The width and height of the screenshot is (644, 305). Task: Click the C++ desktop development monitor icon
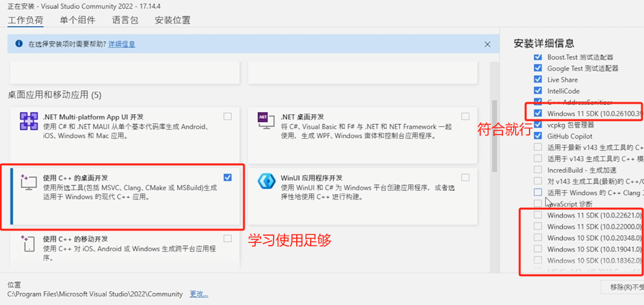(x=28, y=182)
